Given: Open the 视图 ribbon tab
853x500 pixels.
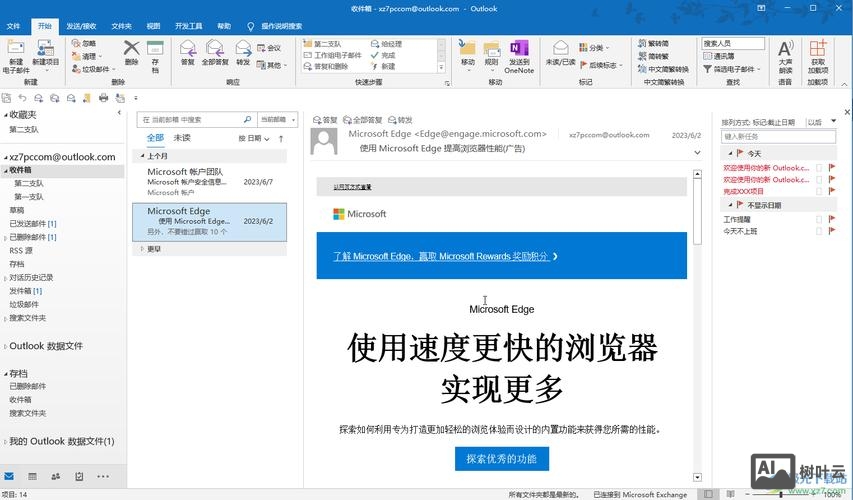Looking at the screenshot, I should tap(153, 26).
